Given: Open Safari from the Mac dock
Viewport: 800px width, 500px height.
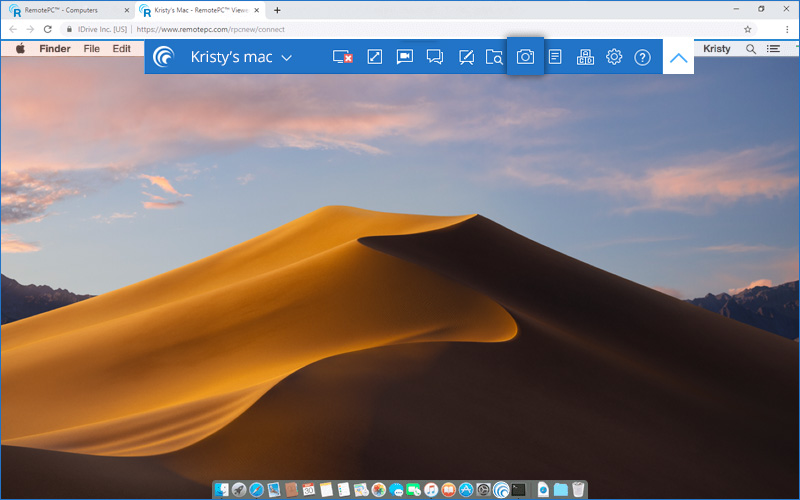Looking at the screenshot, I should [257, 490].
